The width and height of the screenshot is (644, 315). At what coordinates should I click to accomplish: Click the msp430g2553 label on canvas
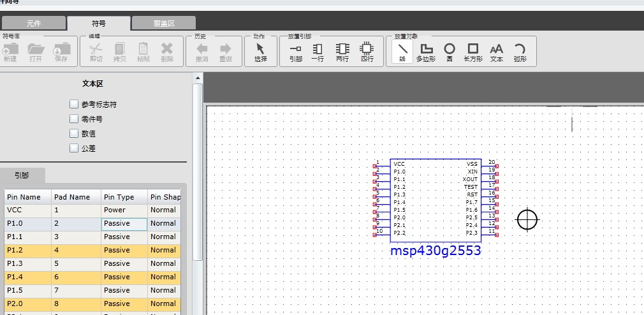(435, 251)
